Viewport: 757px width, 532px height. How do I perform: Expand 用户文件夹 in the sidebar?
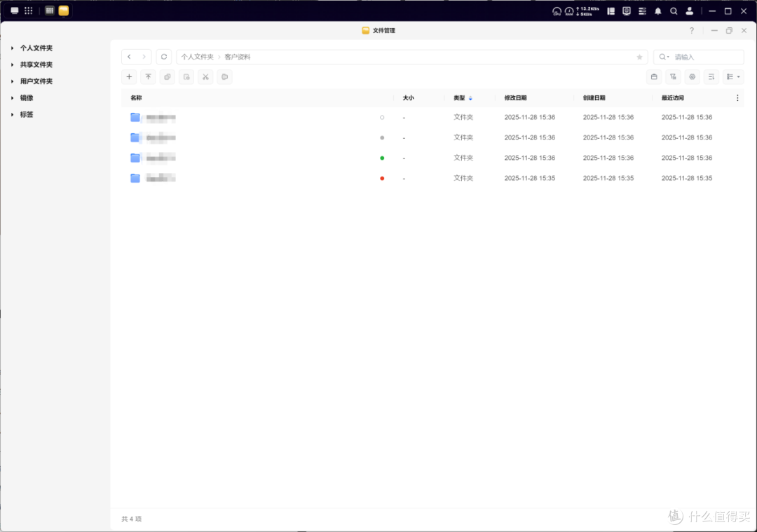pyautogui.click(x=12, y=81)
